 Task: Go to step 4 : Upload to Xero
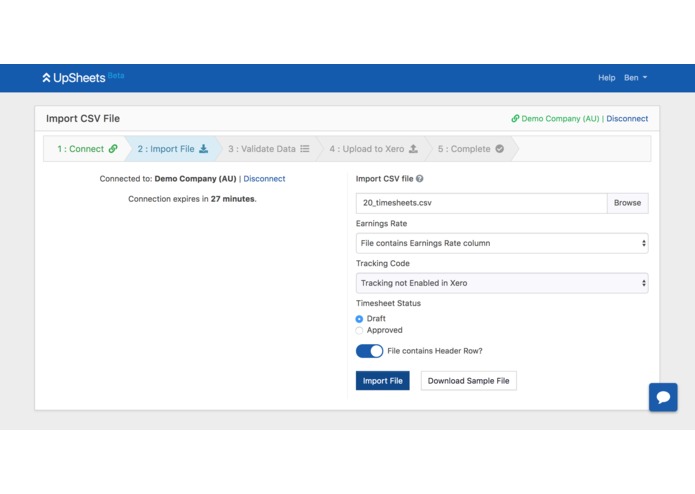click(373, 149)
